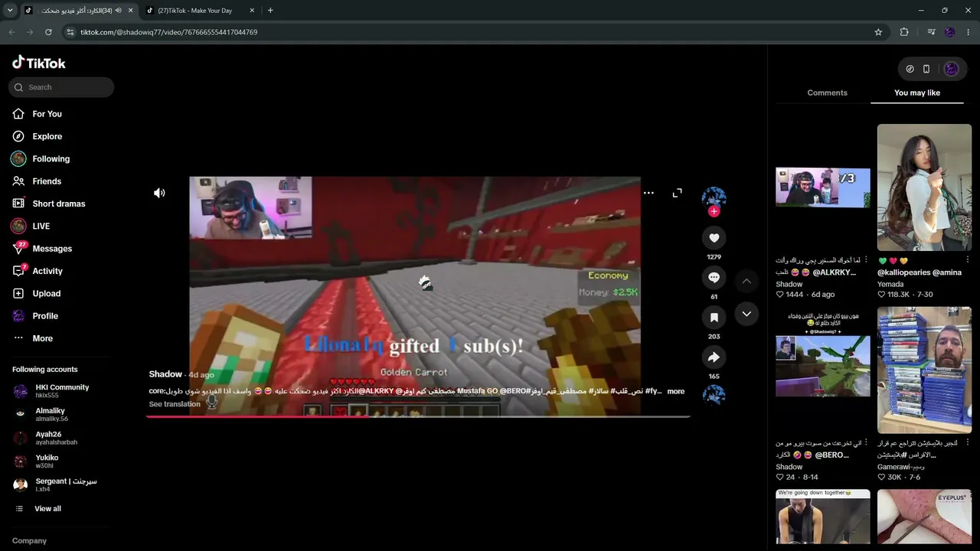Go to the Explore page

47,136
